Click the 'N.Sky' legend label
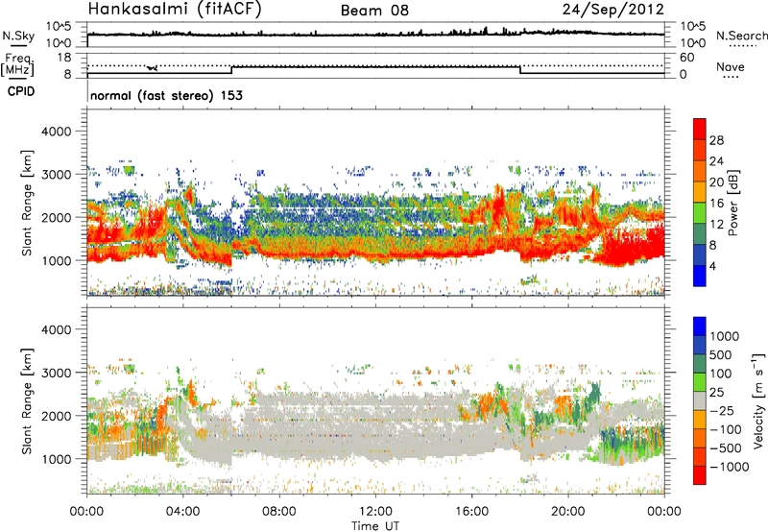 tap(18, 36)
